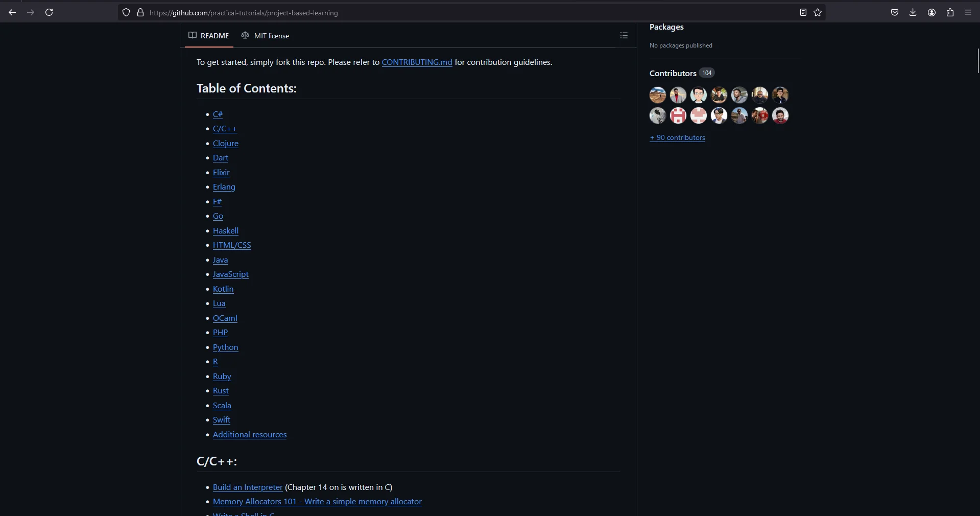Open the tracking protection shield icon
The image size is (980, 516).
126,12
